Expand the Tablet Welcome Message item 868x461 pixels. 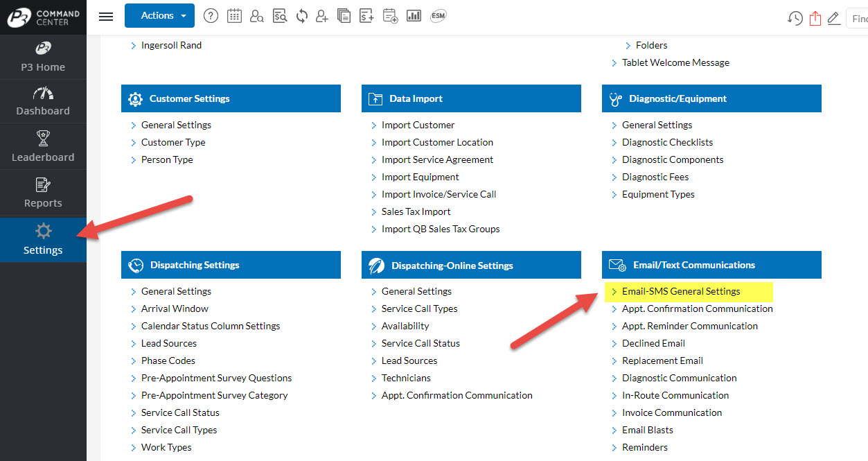click(675, 62)
